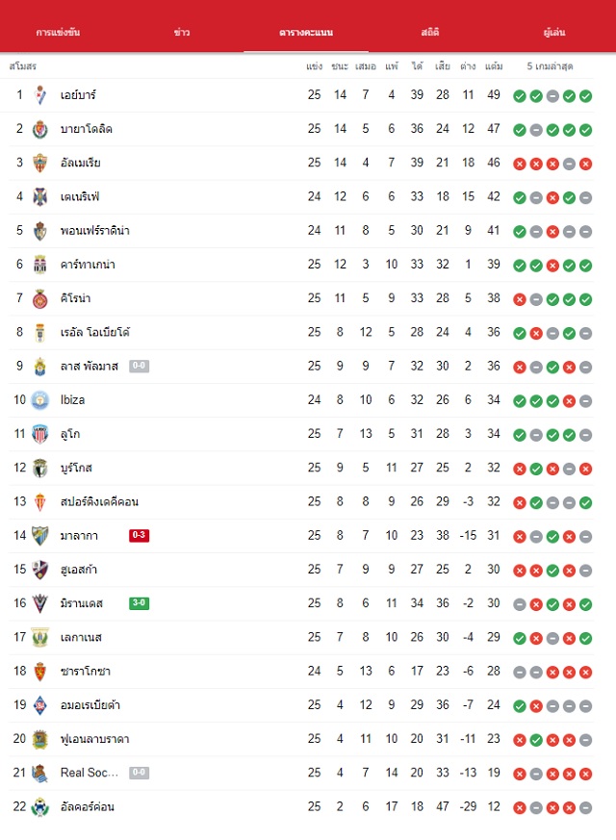Click the Ibiza team badge
Image resolution: width=616 pixels, height=840 pixels.
[x=40, y=400]
